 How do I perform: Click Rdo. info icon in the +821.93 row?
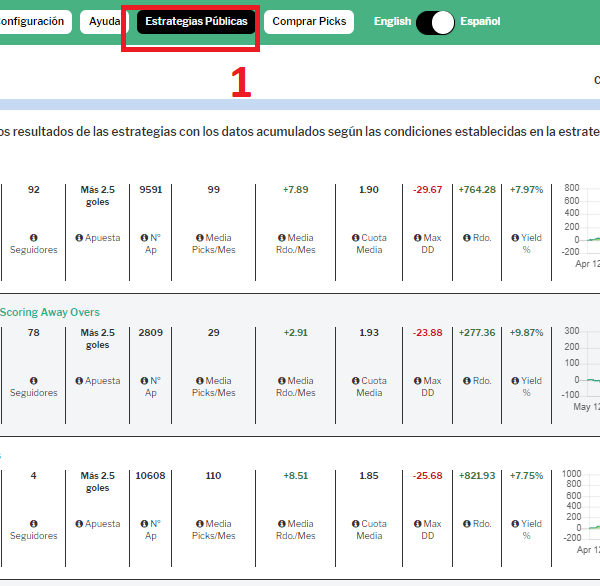point(467,524)
